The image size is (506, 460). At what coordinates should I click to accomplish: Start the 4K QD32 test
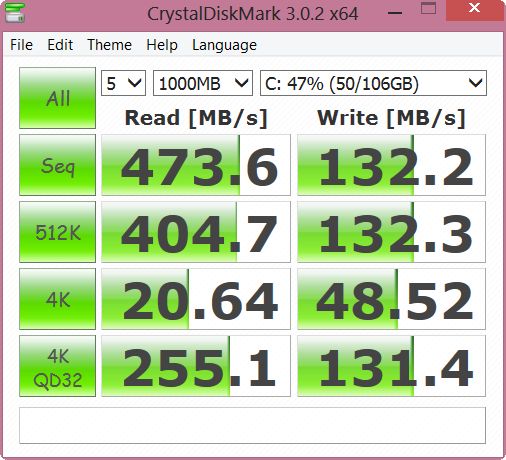(x=57, y=366)
